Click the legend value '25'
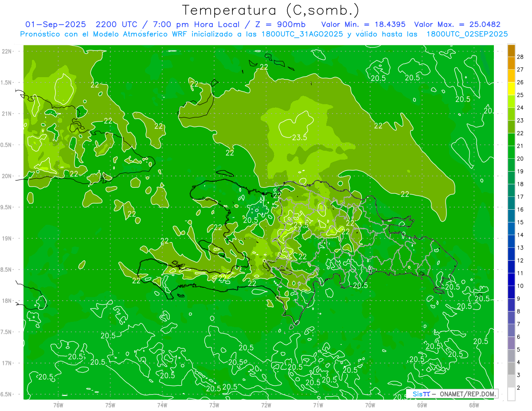Screen dimensions: 532x411 tap(520, 95)
